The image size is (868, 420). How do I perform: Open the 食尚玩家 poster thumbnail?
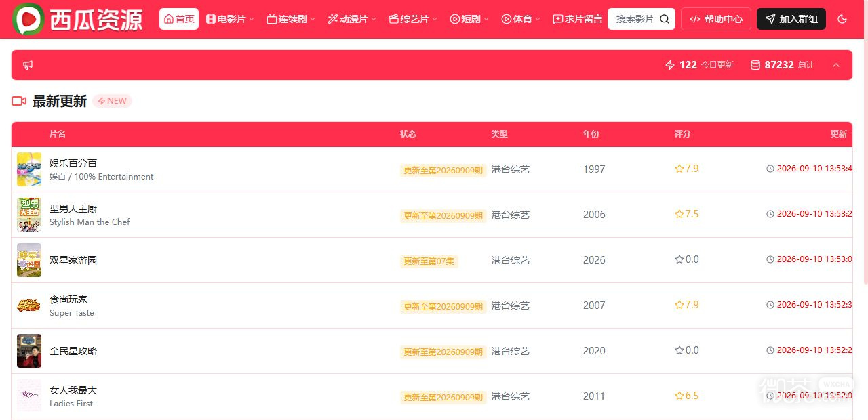point(29,306)
